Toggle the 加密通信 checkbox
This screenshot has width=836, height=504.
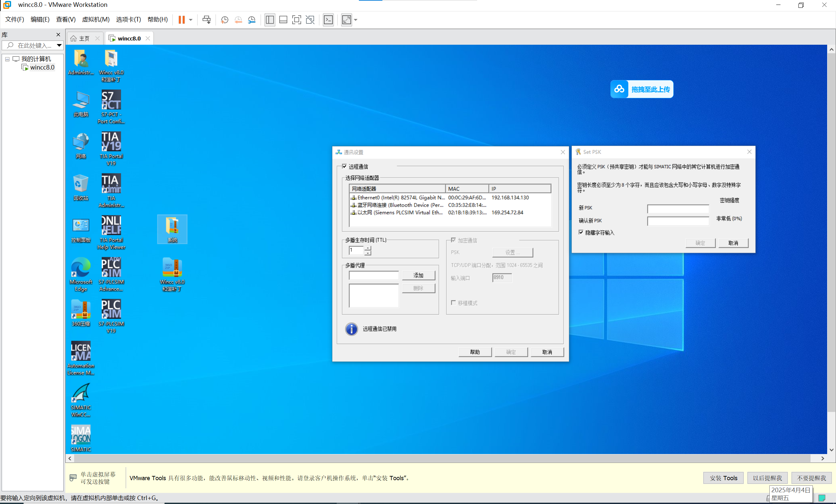point(453,240)
